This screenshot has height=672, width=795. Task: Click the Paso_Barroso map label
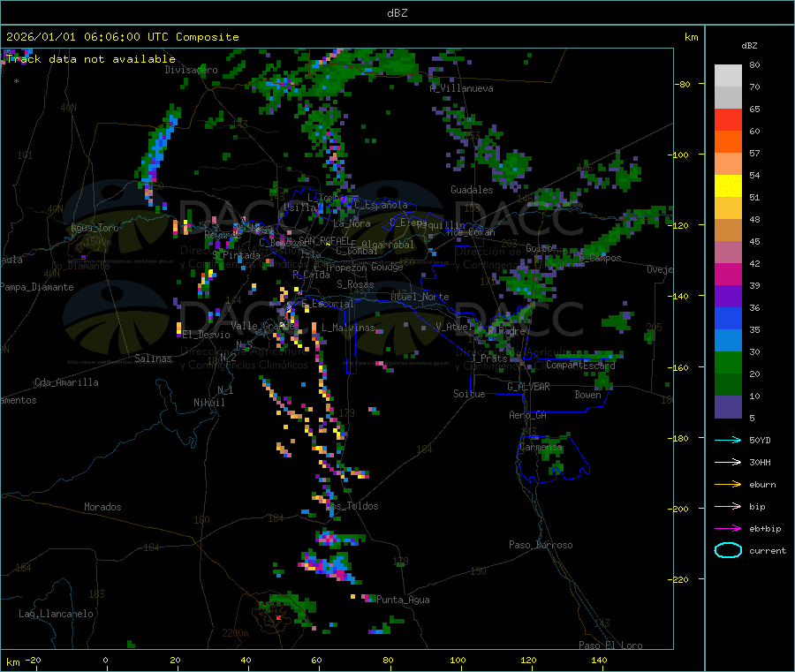541,545
